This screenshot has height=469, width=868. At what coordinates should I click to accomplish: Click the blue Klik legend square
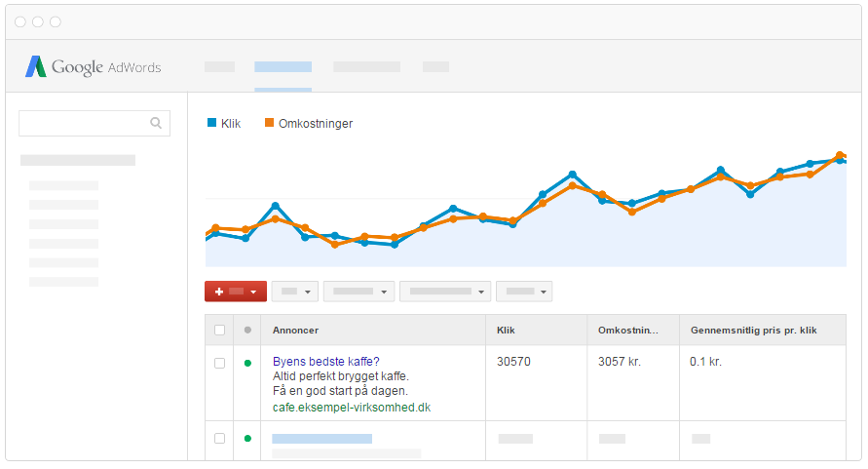coord(211,123)
